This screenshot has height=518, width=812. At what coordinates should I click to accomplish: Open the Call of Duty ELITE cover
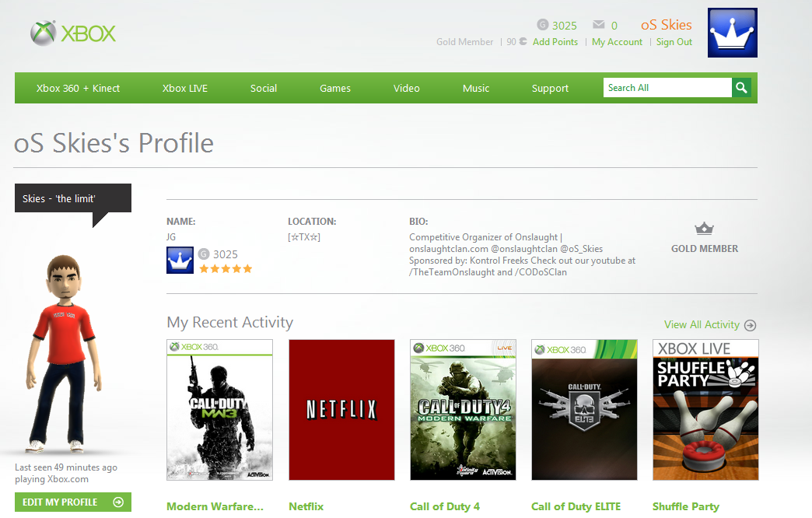tap(584, 410)
